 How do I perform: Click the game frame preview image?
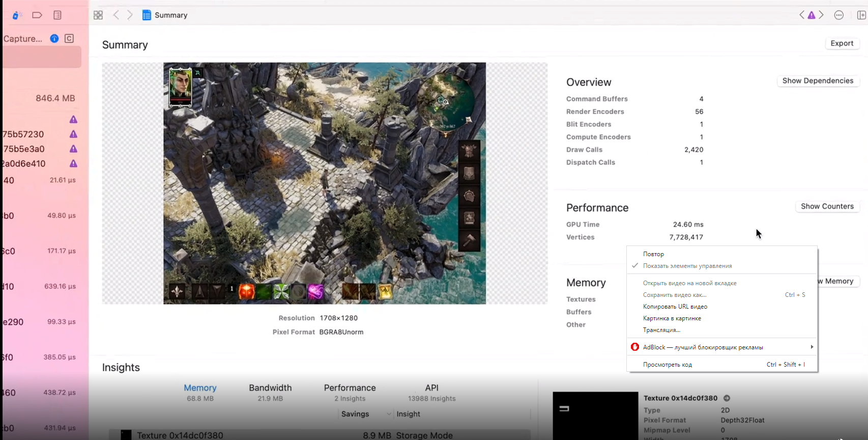[x=325, y=183]
